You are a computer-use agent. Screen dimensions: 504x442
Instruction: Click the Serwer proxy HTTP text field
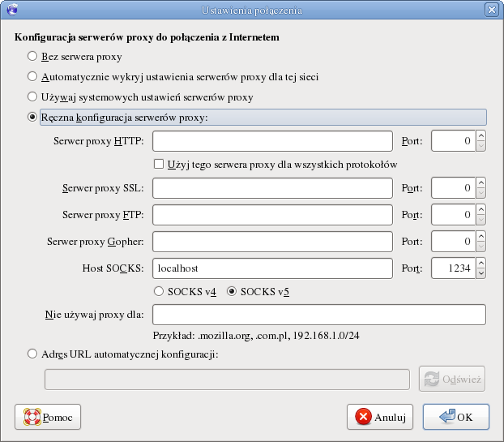pyautogui.click(x=272, y=142)
